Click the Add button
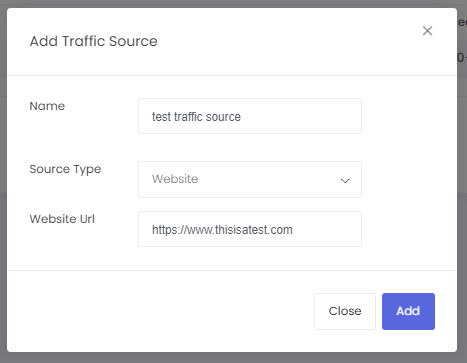 click(408, 311)
